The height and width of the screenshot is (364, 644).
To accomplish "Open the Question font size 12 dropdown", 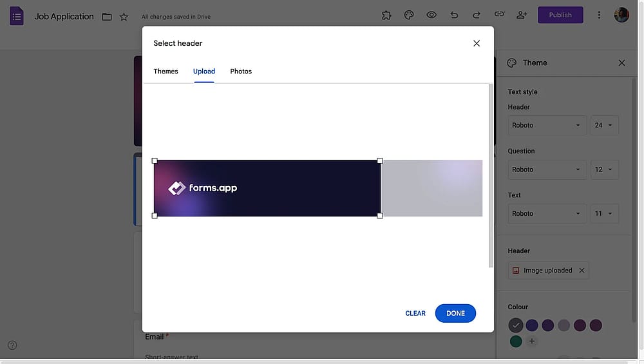I will [x=605, y=169].
